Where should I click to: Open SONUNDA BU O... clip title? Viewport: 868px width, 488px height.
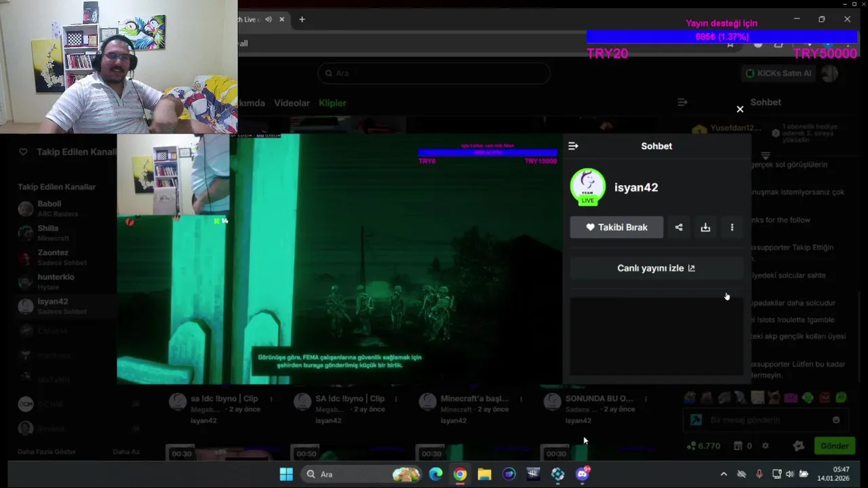point(599,399)
